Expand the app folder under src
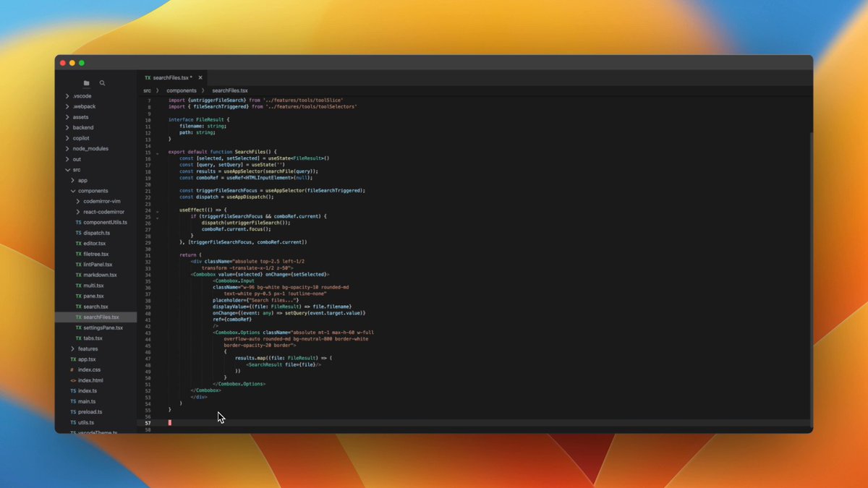This screenshot has height=488, width=868. coord(72,180)
